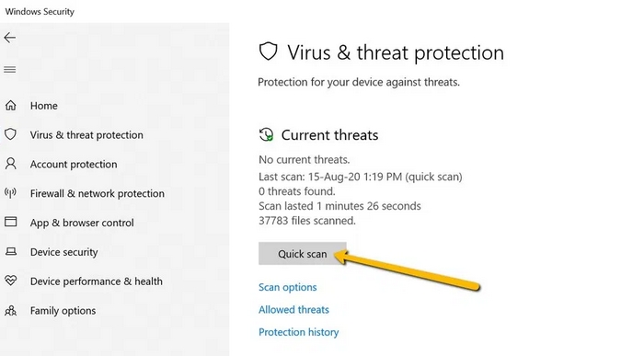Open the Scan options link
Viewport: 644px width, 356px height.
pos(287,287)
